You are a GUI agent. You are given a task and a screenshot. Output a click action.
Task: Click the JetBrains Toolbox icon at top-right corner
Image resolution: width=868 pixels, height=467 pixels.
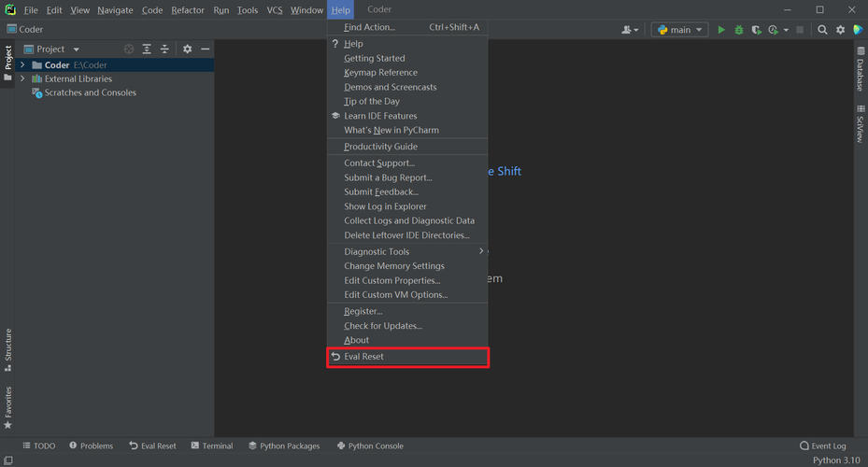(x=858, y=30)
